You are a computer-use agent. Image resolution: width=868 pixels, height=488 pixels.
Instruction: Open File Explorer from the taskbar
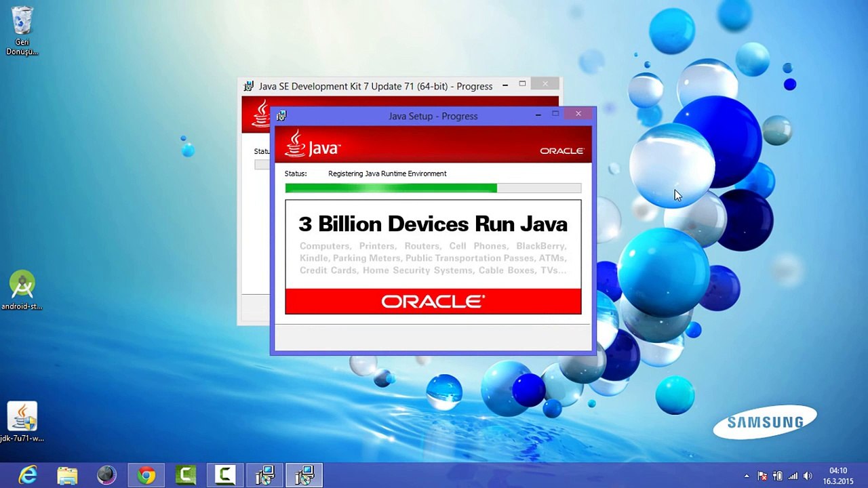tap(67, 475)
